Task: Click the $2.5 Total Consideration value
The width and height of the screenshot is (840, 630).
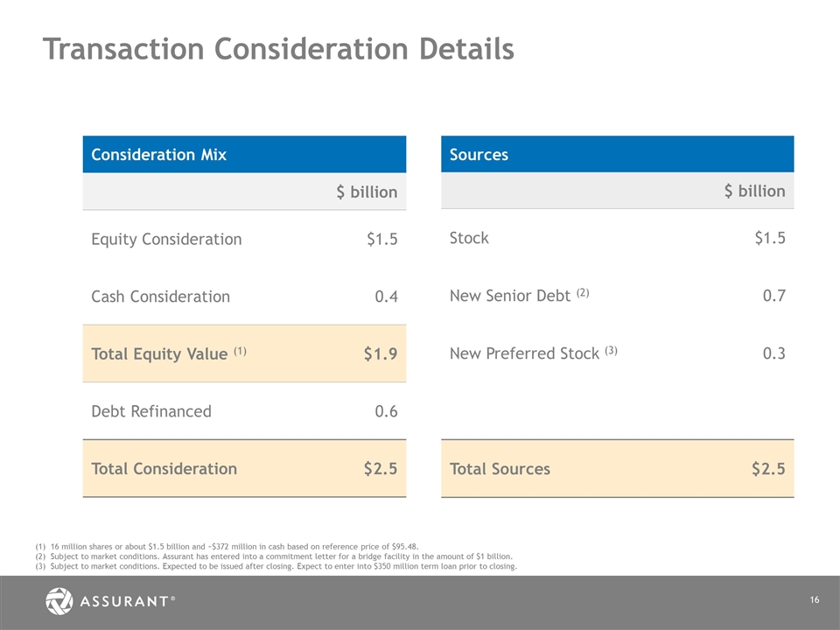Action: click(380, 468)
